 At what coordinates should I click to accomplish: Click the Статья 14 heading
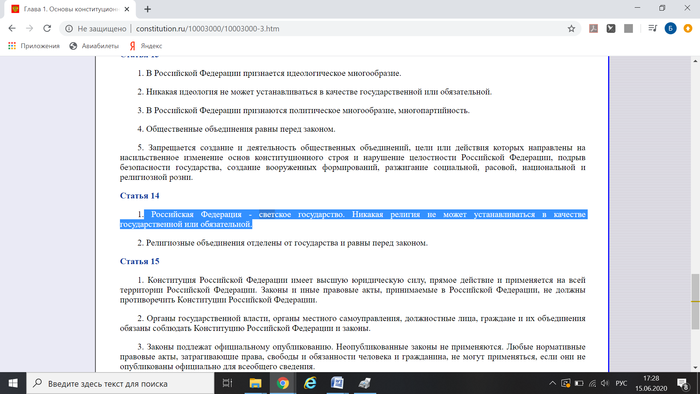139,195
